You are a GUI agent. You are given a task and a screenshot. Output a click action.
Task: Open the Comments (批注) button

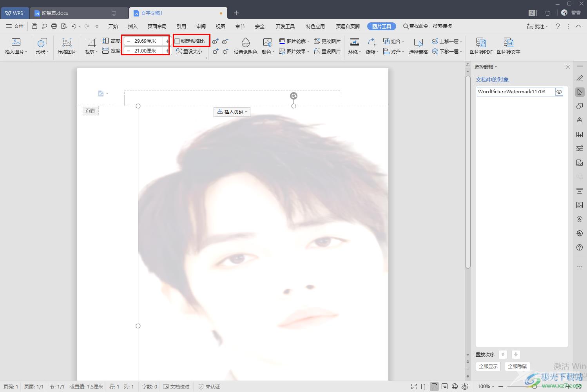coord(537,26)
